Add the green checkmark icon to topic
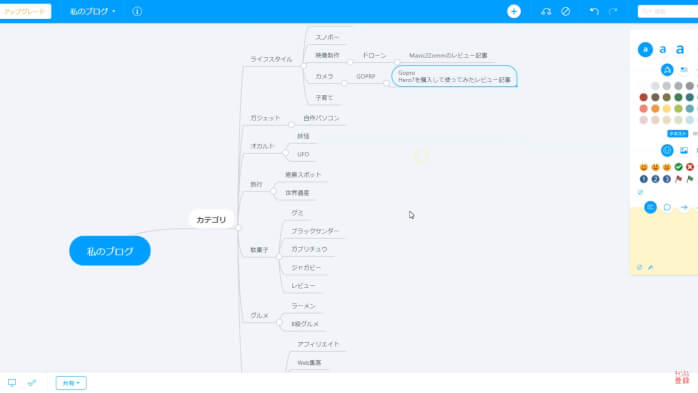 (678, 167)
